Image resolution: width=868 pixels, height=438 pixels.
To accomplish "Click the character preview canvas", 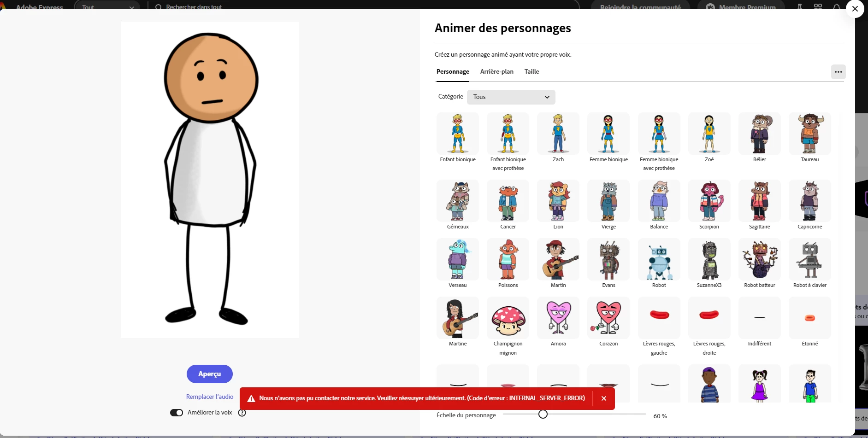I will pyautogui.click(x=210, y=180).
